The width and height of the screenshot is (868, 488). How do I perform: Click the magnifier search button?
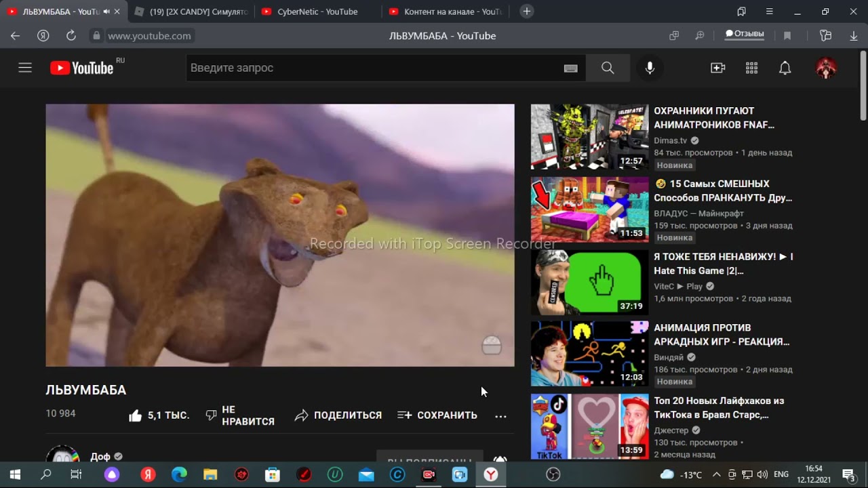click(608, 68)
